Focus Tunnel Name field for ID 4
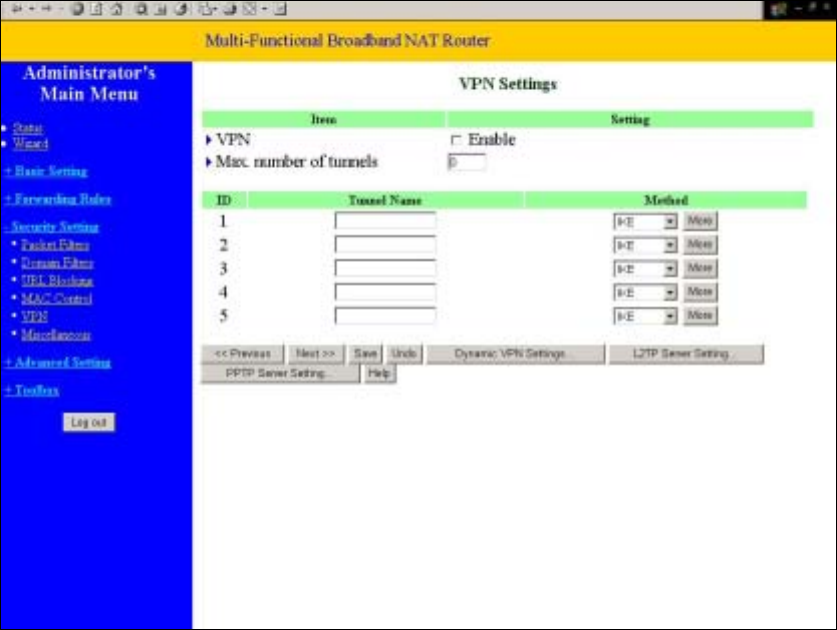 point(385,292)
